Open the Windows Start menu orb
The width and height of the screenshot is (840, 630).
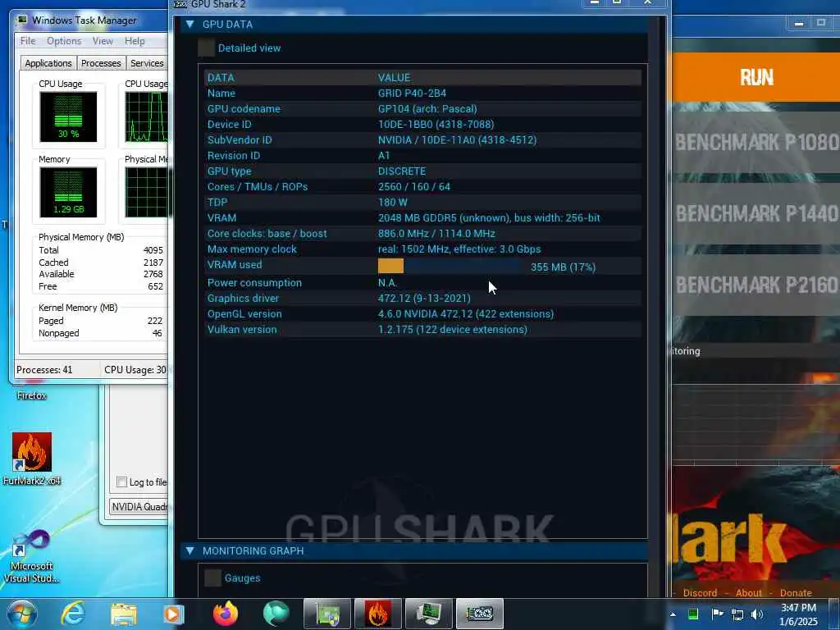point(22,614)
